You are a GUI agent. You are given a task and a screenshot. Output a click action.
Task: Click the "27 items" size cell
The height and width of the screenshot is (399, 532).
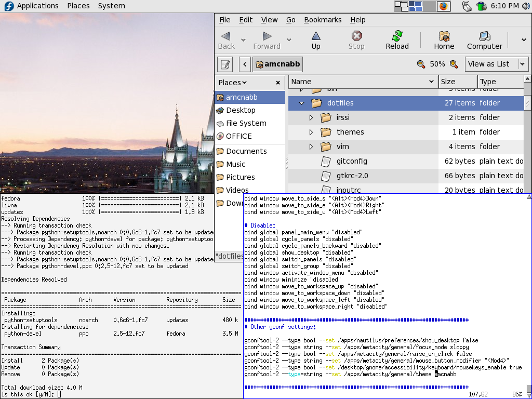[x=460, y=103]
